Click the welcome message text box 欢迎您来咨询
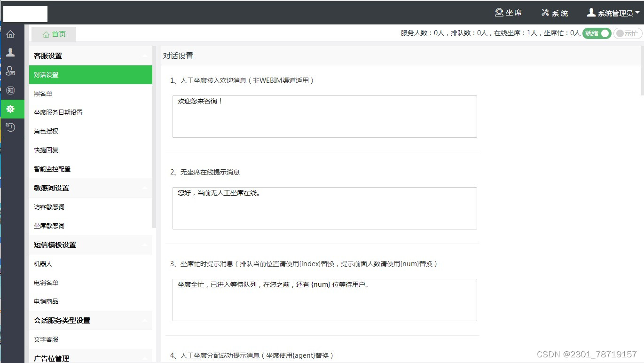The image size is (644, 363). click(x=325, y=117)
